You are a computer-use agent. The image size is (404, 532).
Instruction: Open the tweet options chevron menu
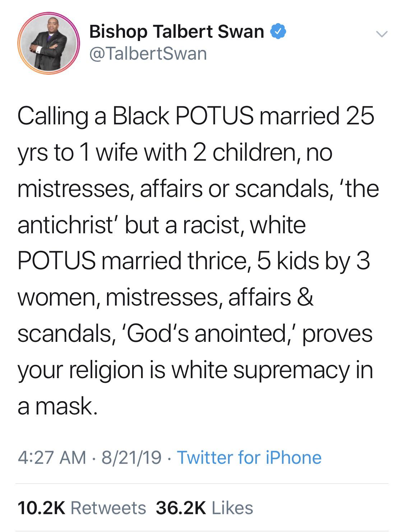pyautogui.click(x=381, y=34)
